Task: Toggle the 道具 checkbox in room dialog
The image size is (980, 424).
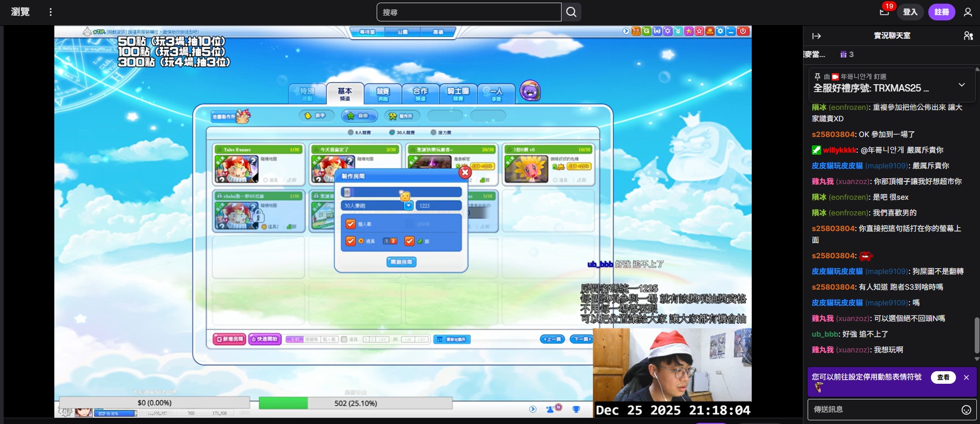Action: (351, 241)
